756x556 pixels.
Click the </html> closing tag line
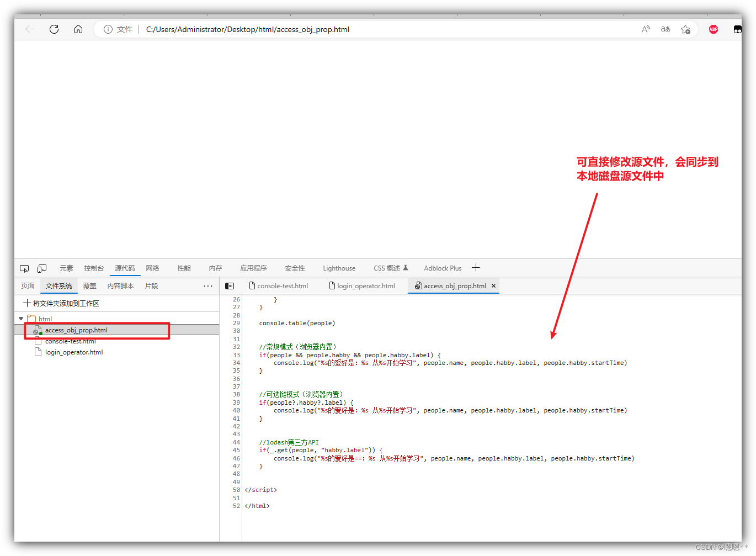(257, 506)
